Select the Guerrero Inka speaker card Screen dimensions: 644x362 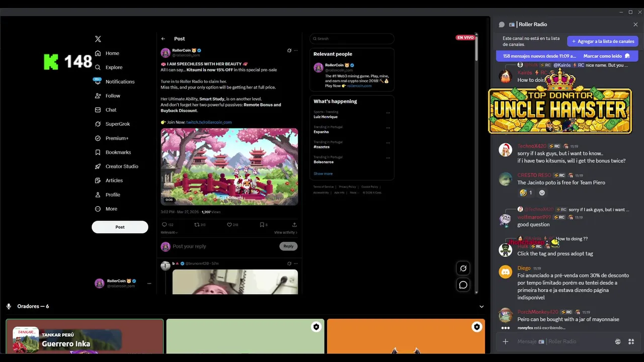pyautogui.click(x=85, y=336)
